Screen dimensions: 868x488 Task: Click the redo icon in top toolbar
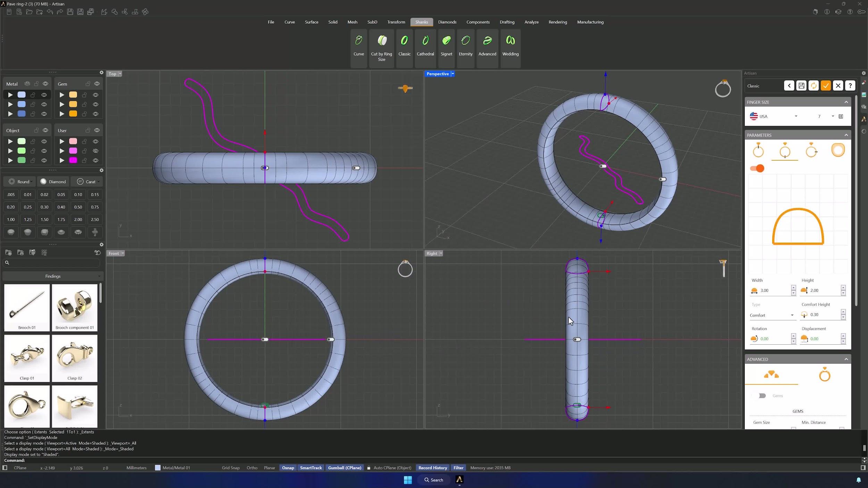pyautogui.click(x=60, y=12)
